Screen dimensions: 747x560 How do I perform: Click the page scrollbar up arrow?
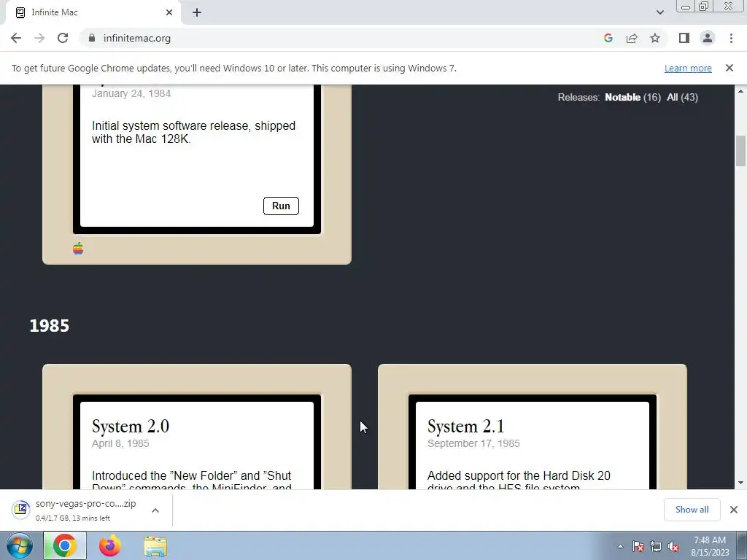click(741, 91)
